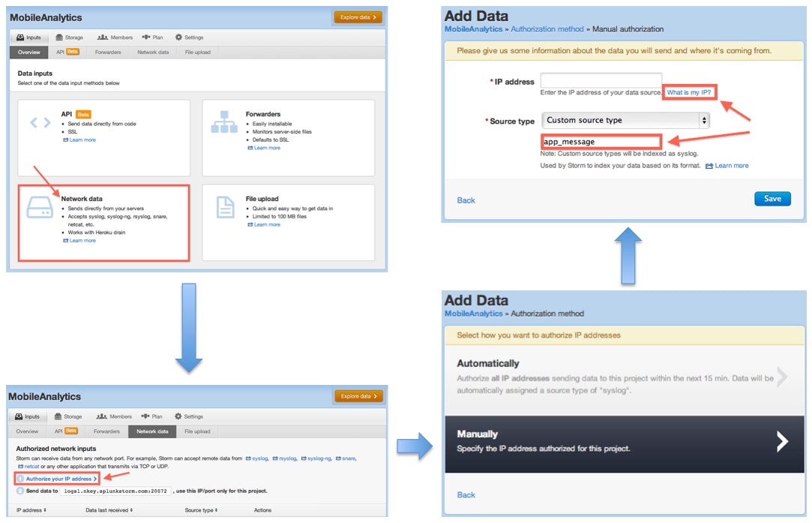This screenshot has width=812, height=523.
Task: Switch to the Overview subtab in the Data inputs panel
Action: click(29, 52)
